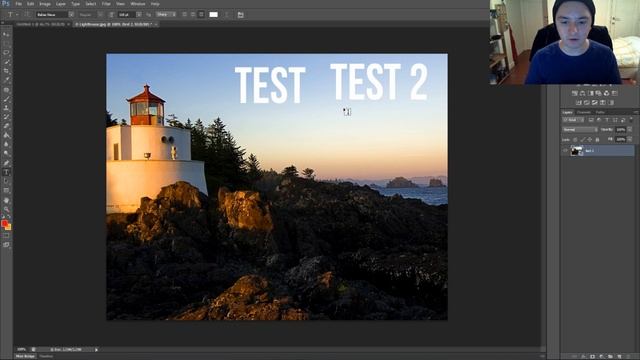Viewport: 640px width, 360px height.
Task: Select the Eraser tool
Action: (6, 126)
